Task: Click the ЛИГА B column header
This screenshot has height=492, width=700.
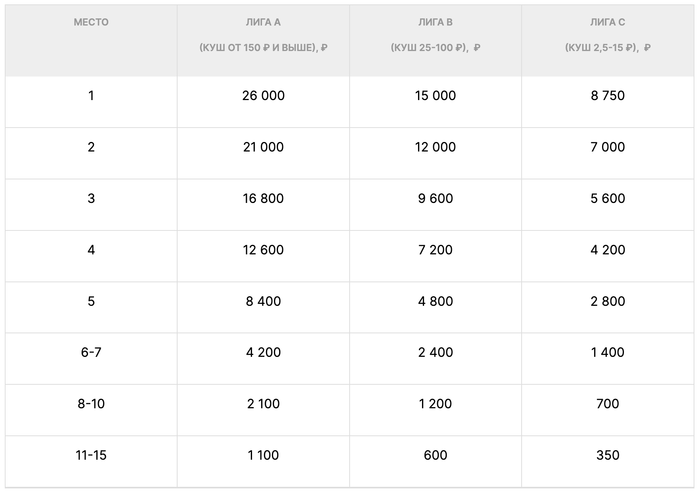Action: pyautogui.click(x=435, y=21)
